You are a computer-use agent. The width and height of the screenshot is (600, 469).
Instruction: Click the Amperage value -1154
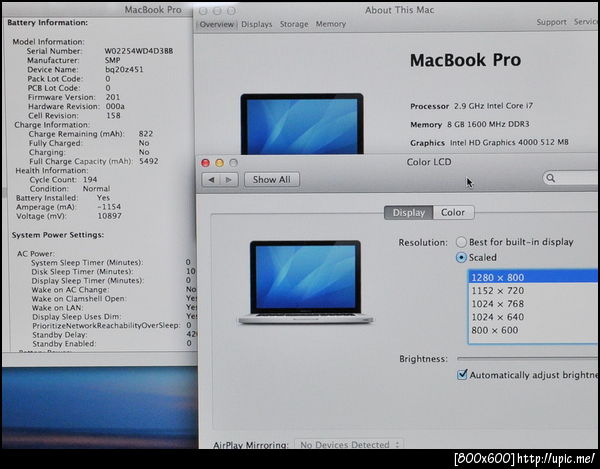tap(109, 207)
